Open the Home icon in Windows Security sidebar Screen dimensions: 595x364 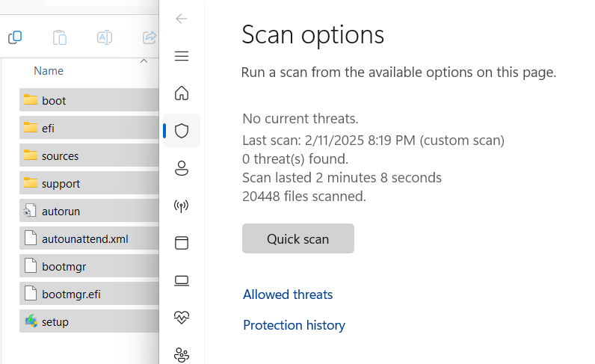coord(182,93)
